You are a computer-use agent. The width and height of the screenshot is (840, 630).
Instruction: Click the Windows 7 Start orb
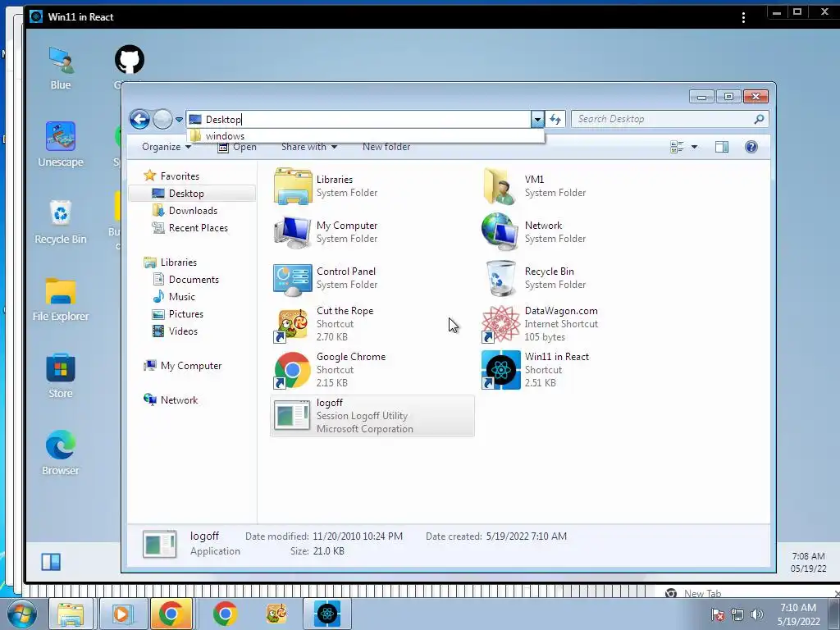pos(21,614)
